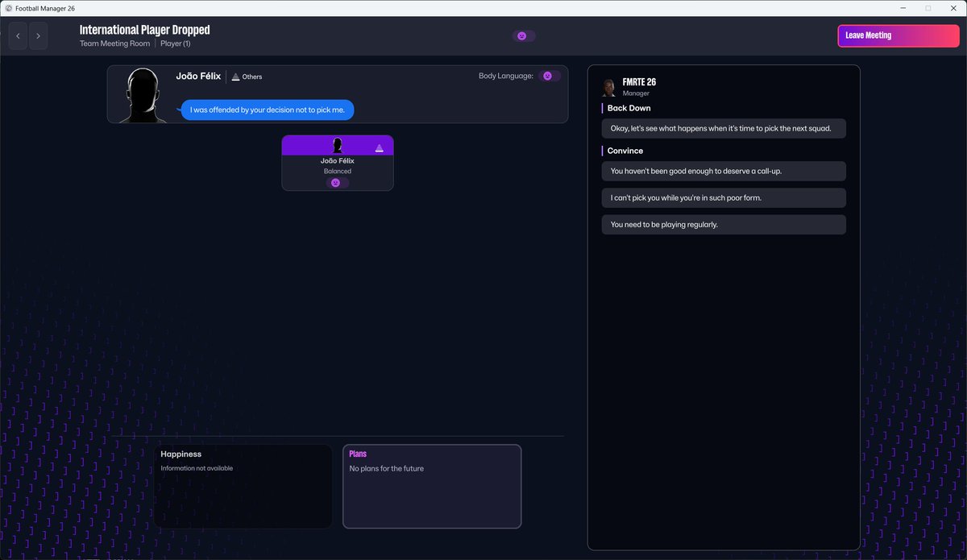Image resolution: width=967 pixels, height=560 pixels.
Task: Click the 'Others' label
Action: (x=252, y=77)
